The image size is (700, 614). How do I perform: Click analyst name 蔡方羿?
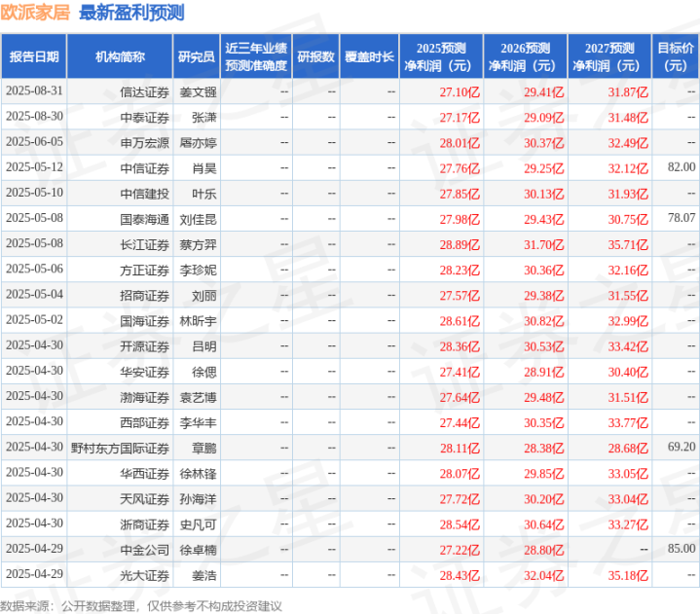pyautogui.click(x=198, y=245)
